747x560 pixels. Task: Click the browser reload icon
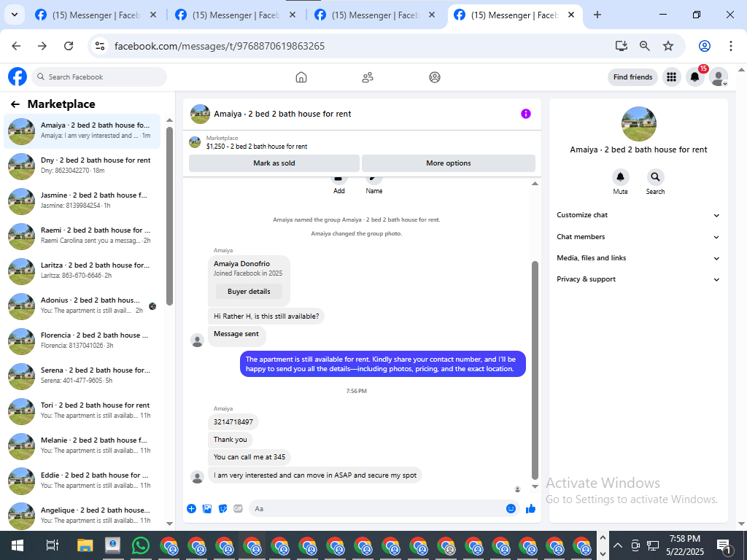[69, 46]
